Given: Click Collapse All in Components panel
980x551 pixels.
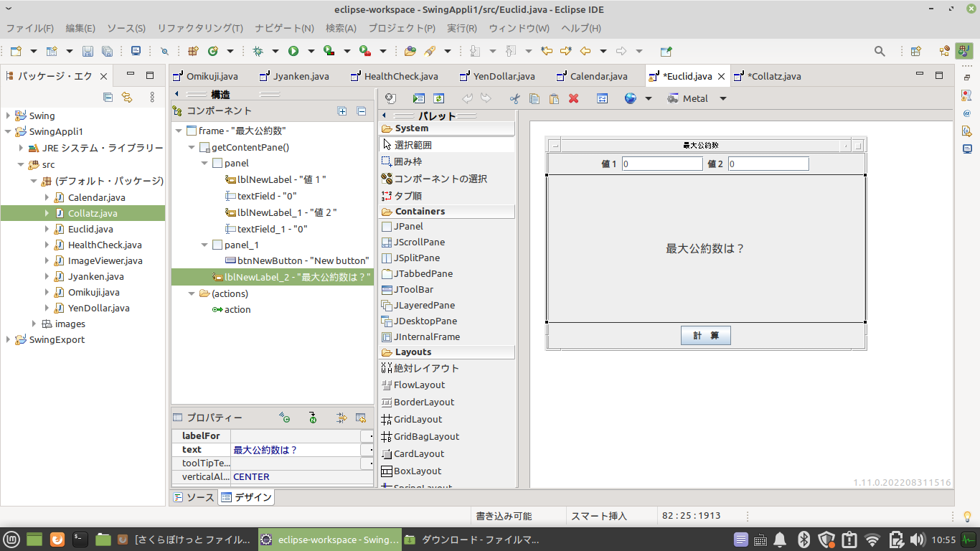Looking at the screenshot, I should click(362, 111).
